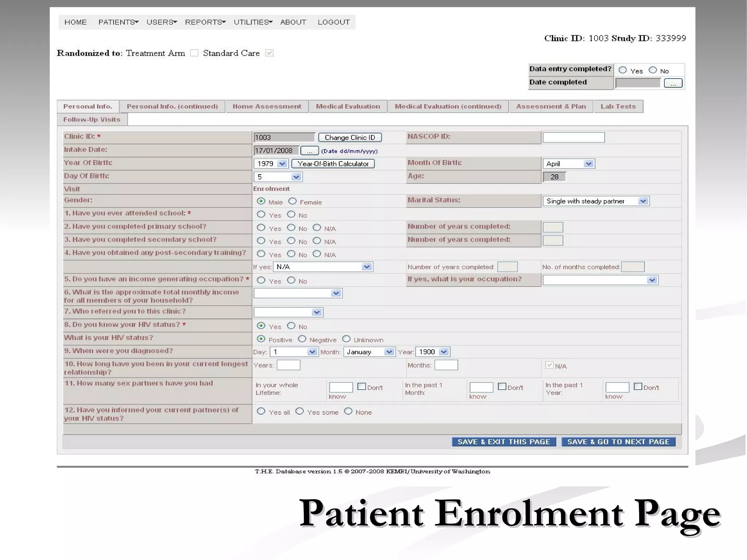Toggle N/A checkbox for longest relationship
This screenshot has height=560, width=747.
(x=549, y=365)
